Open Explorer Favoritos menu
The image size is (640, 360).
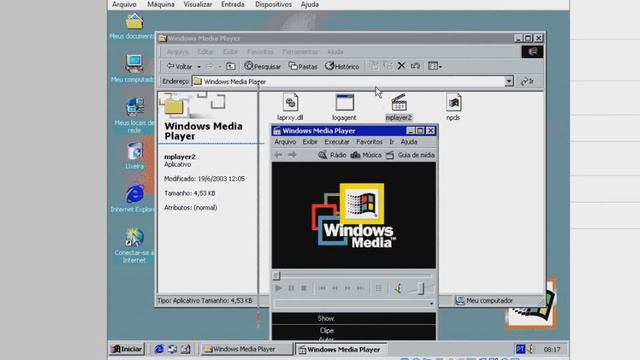260,52
